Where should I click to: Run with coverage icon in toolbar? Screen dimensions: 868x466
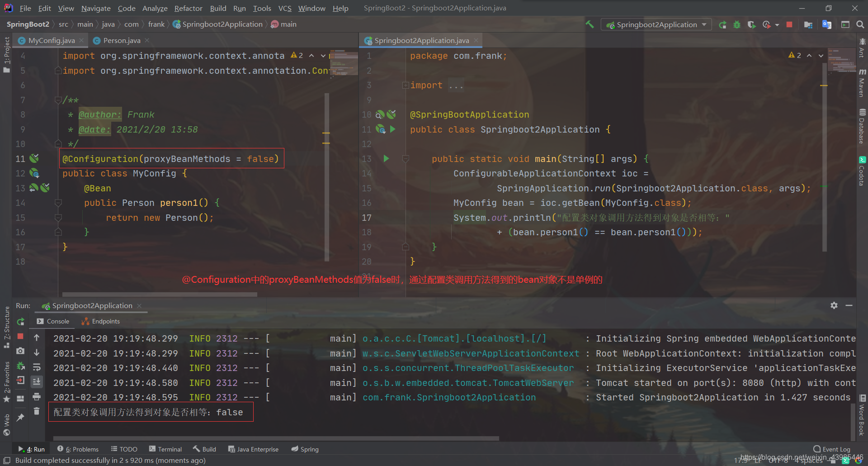pos(751,24)
